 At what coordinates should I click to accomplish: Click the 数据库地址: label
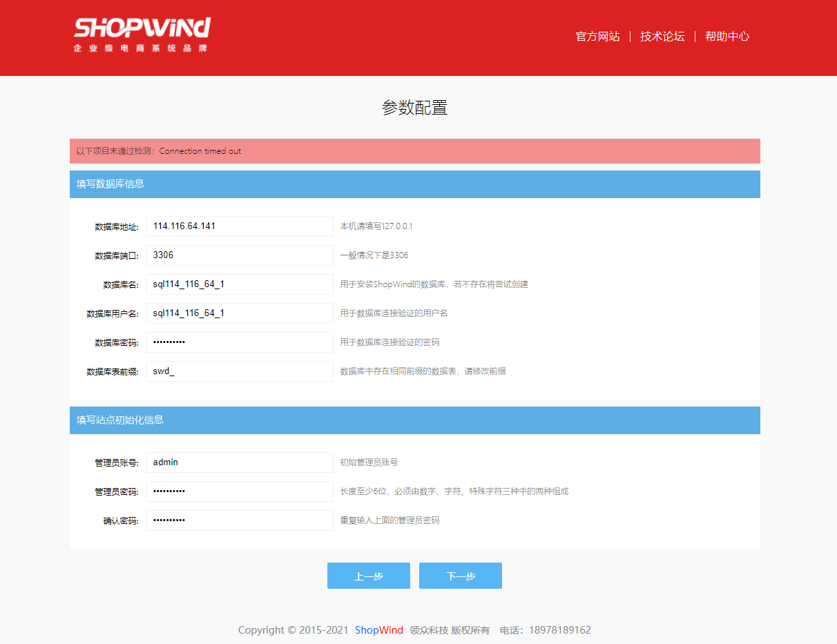coord(117,227)
